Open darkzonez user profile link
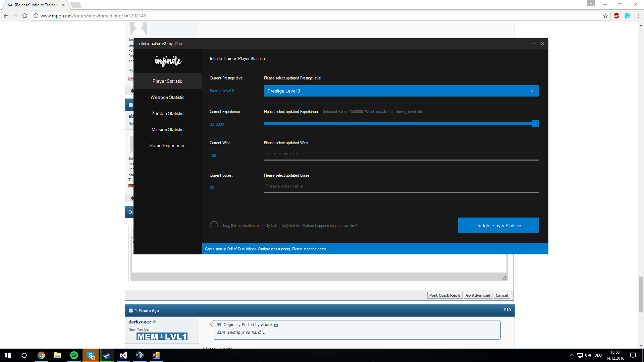The width and height of the screenshot is (644, 362). [x=140, y=322]
